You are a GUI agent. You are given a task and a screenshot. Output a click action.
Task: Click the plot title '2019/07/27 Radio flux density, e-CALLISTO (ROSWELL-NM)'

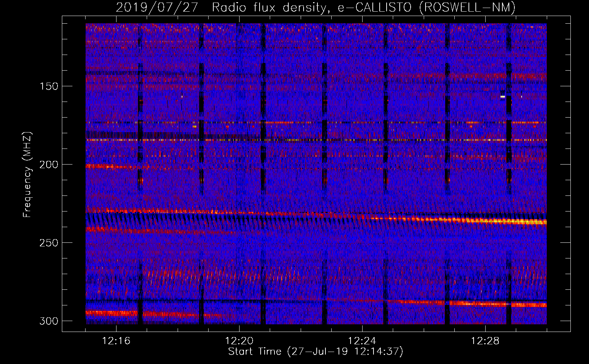point(316,7)
